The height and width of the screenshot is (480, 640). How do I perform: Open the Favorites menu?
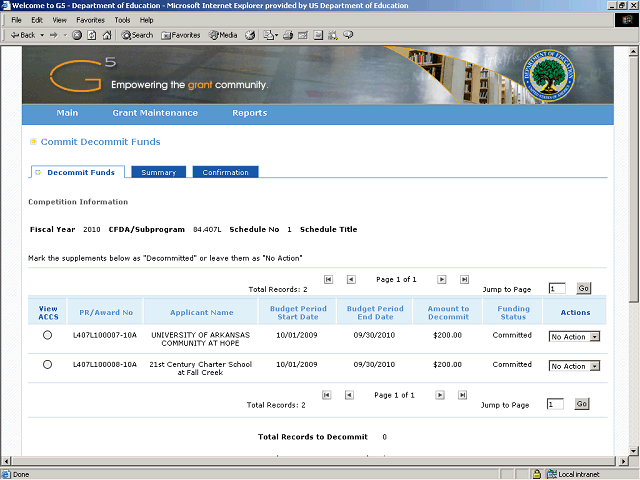(x=91, y=20)
